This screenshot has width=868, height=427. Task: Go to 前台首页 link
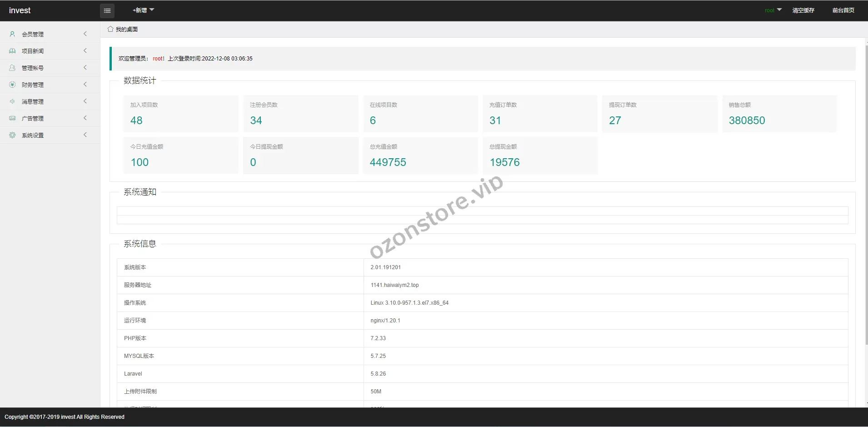pos(843,10)
